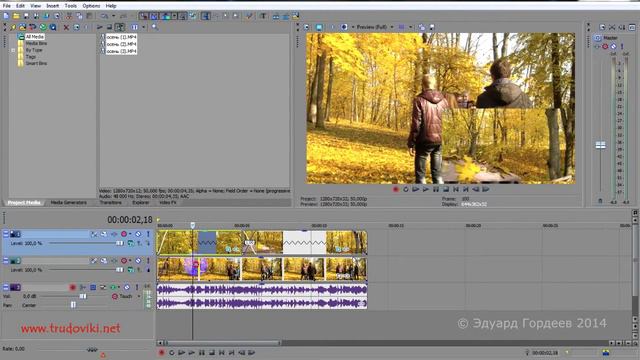Viewport: 640px width, 360px height.
Task: Open automation settings dropdown on video track 1
Action: (x=130, y=234)
